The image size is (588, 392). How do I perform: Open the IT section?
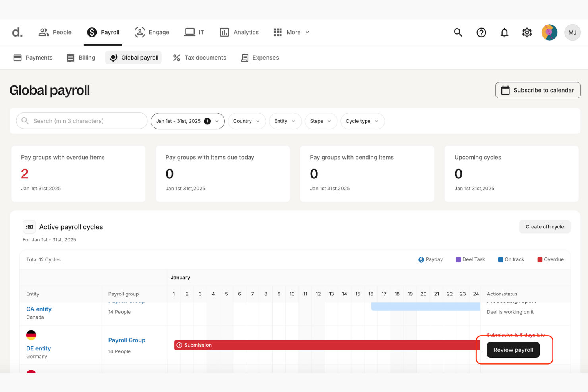194,32
